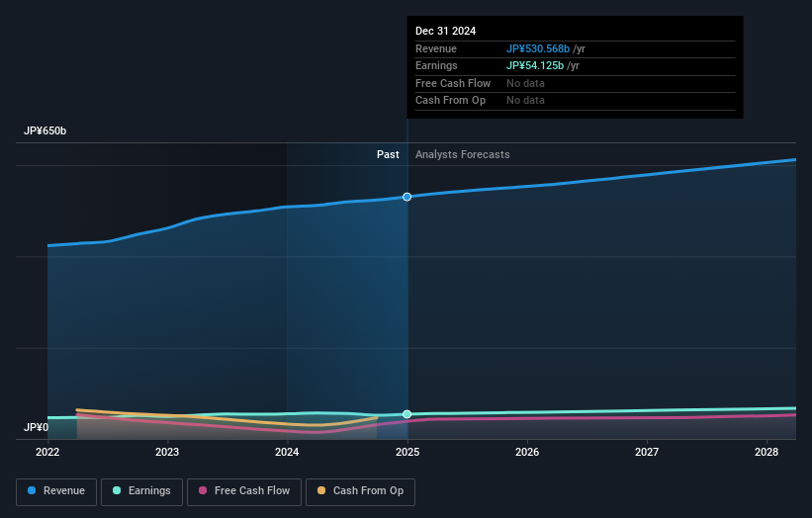Toggle the Cash From Op legend series
This screenshot has width=812, height=518.
[360, 491]
